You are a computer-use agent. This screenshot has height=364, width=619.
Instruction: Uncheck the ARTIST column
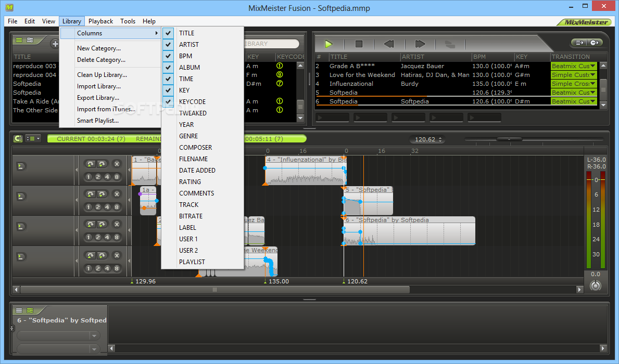[203, 45]
